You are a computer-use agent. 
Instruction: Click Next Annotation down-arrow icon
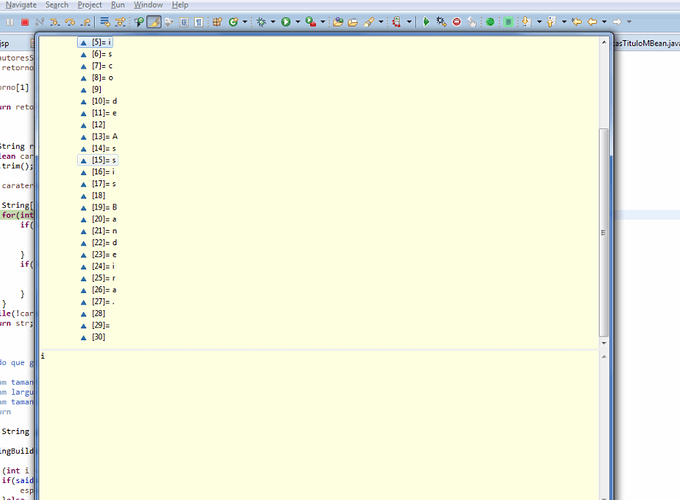pyautogui.click(x=526, y=22)
